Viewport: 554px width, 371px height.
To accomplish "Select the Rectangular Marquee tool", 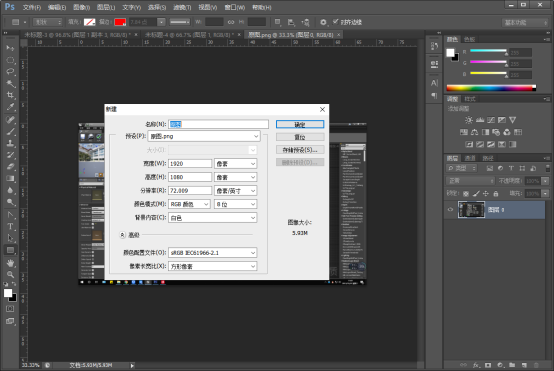I will 10,60.
